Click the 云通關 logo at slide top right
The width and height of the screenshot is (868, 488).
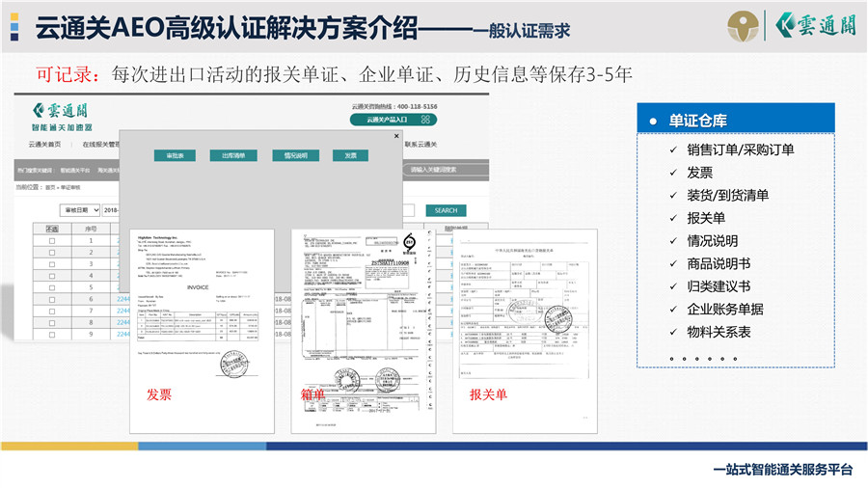(x=816, y=25)
